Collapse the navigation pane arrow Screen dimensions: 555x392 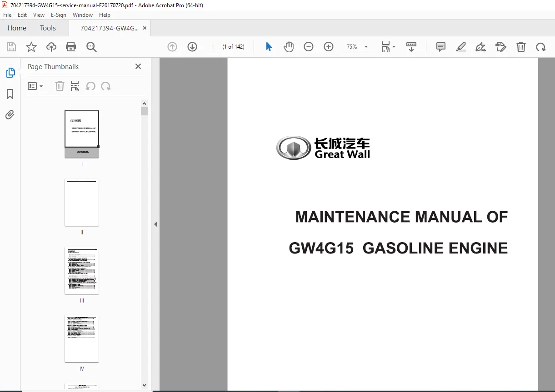[155, 224]
